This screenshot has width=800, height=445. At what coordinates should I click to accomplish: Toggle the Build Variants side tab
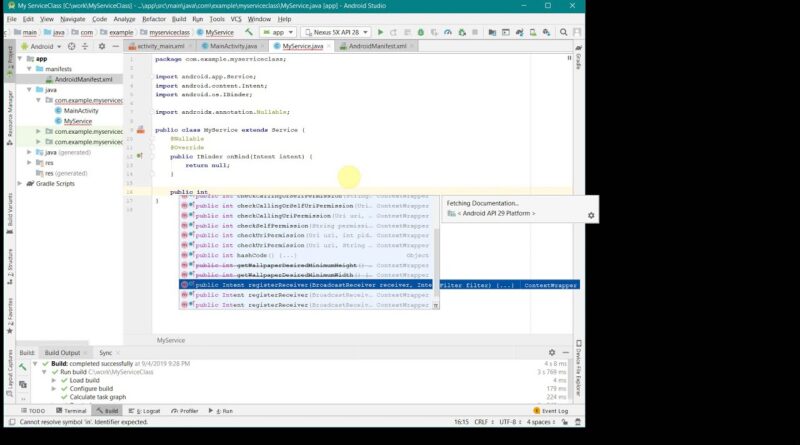tap(10, 213)
